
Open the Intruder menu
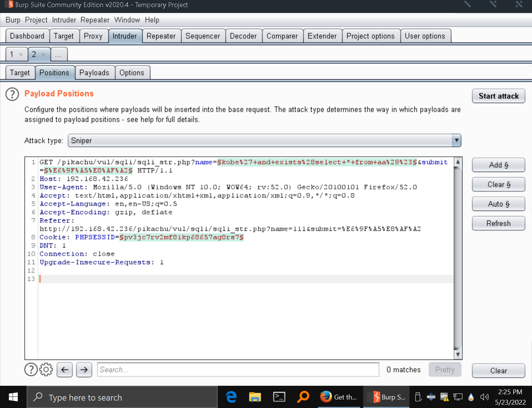[64, 20]
